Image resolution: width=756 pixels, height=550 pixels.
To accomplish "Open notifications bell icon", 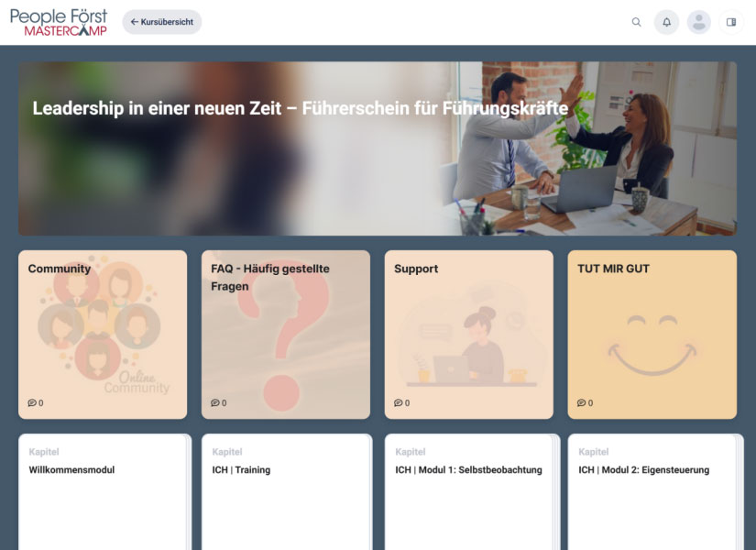I will 666,22.
